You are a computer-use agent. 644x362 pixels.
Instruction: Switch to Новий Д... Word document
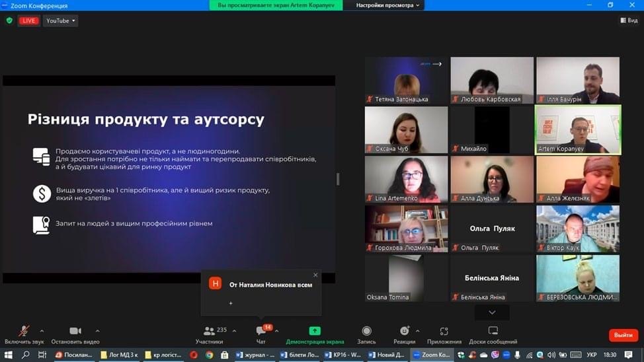click(387, 355)
